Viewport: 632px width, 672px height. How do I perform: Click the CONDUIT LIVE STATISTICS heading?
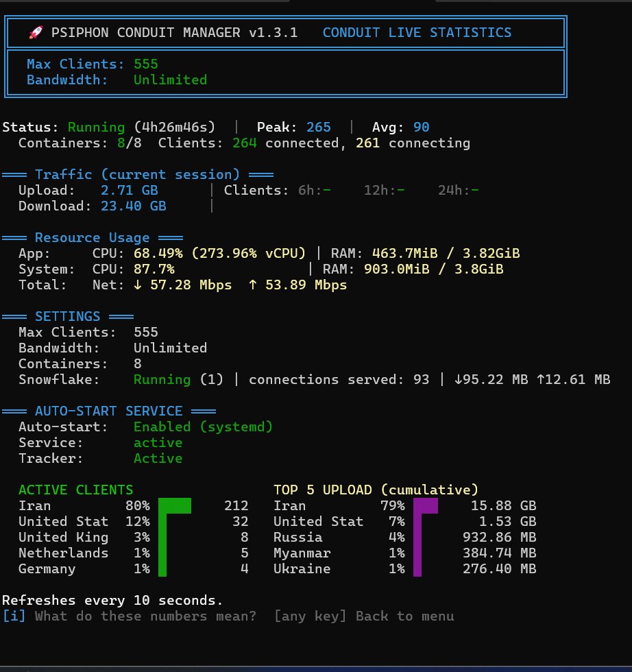coord(417,33)
